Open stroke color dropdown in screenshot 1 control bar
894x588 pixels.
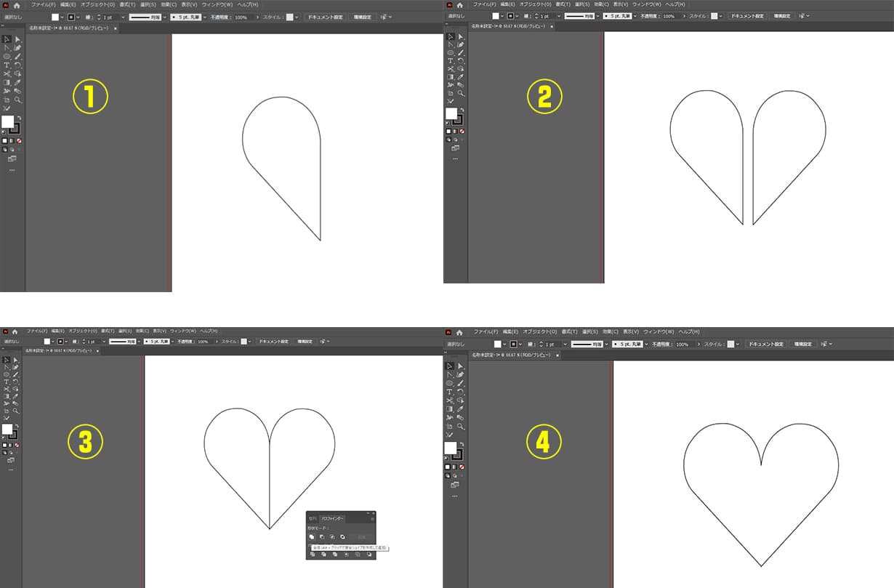coord(78,16)
